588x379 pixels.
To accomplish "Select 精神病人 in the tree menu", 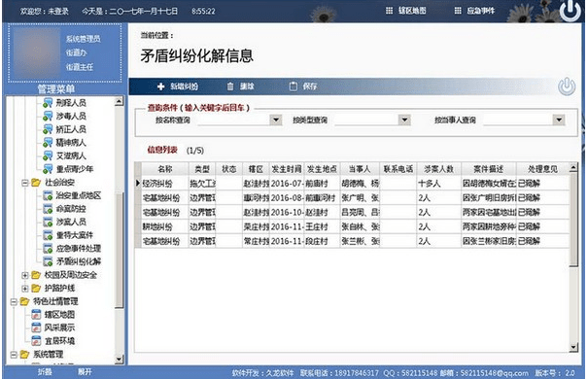I will click(71, 143).
